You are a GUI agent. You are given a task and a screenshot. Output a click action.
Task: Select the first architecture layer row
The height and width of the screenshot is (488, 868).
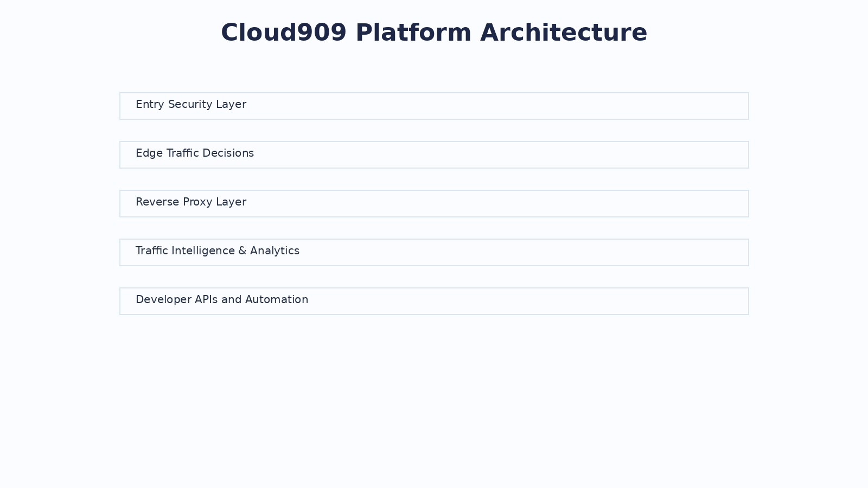coord(434,106)
